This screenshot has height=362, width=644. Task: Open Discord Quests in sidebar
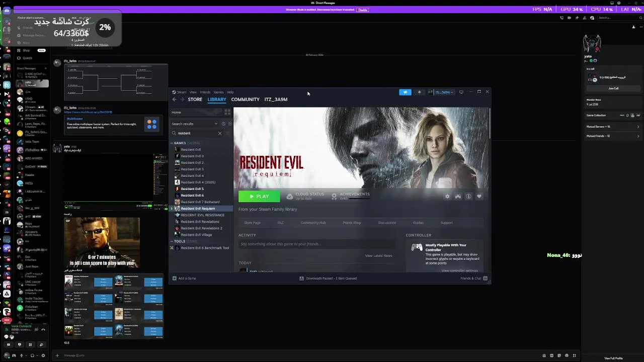point(27,58)
